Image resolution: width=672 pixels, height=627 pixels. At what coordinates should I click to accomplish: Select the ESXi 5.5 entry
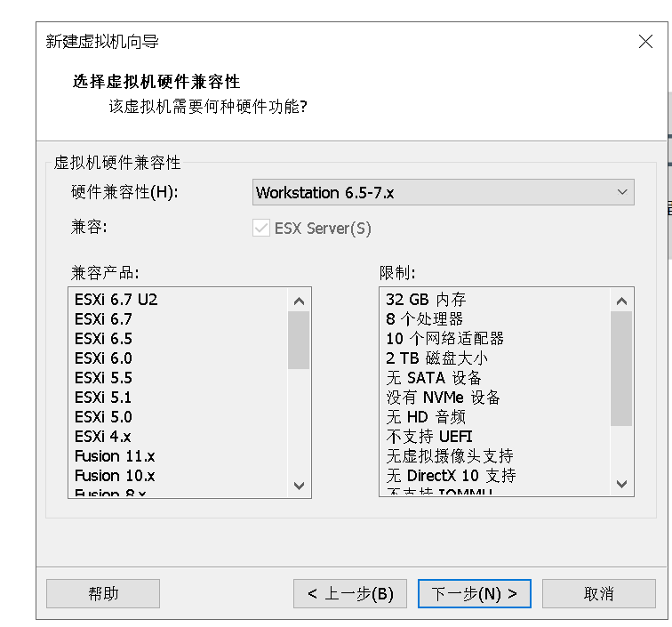(103, 378)
